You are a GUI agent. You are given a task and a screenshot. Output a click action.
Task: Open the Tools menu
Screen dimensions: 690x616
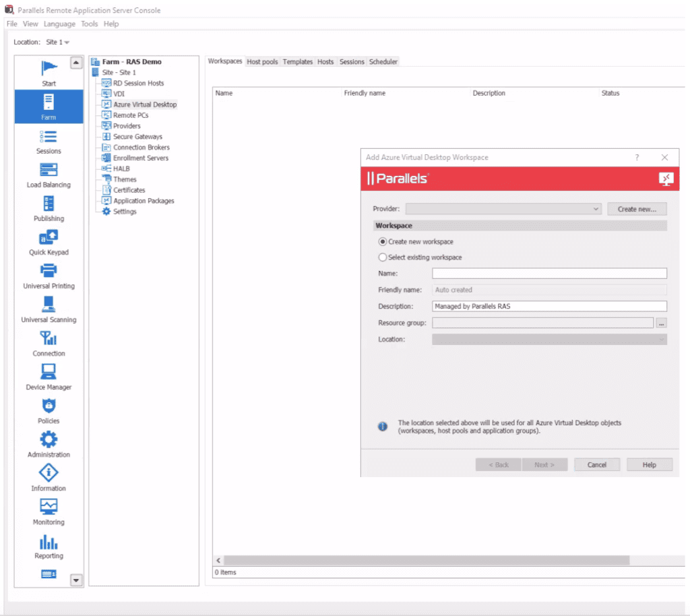point(90,24)
